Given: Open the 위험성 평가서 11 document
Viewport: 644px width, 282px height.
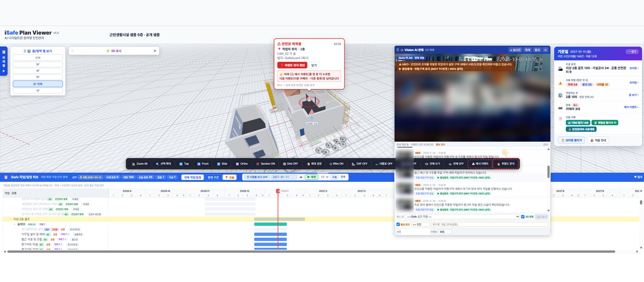Looking at the screenshot, I should point(605,123).
